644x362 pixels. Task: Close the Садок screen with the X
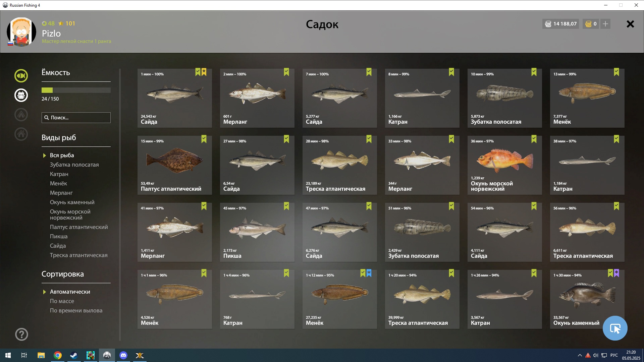(630, 24)
